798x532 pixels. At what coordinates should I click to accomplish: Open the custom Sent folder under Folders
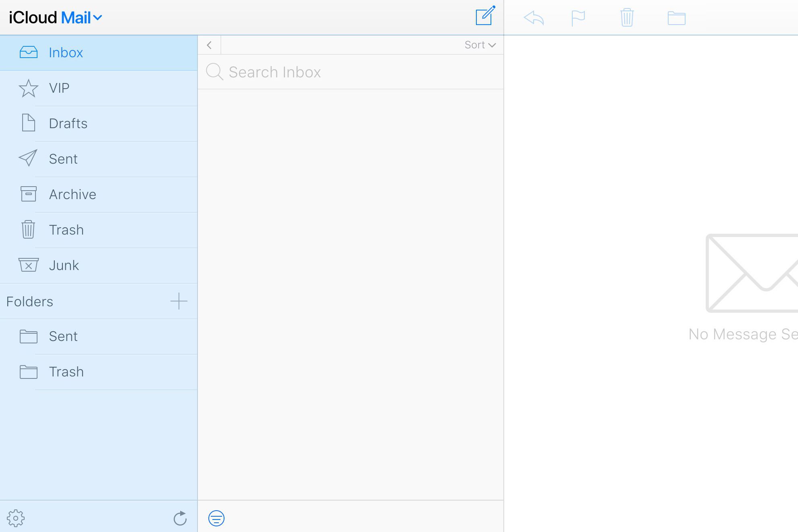click(x=99, y=337)
